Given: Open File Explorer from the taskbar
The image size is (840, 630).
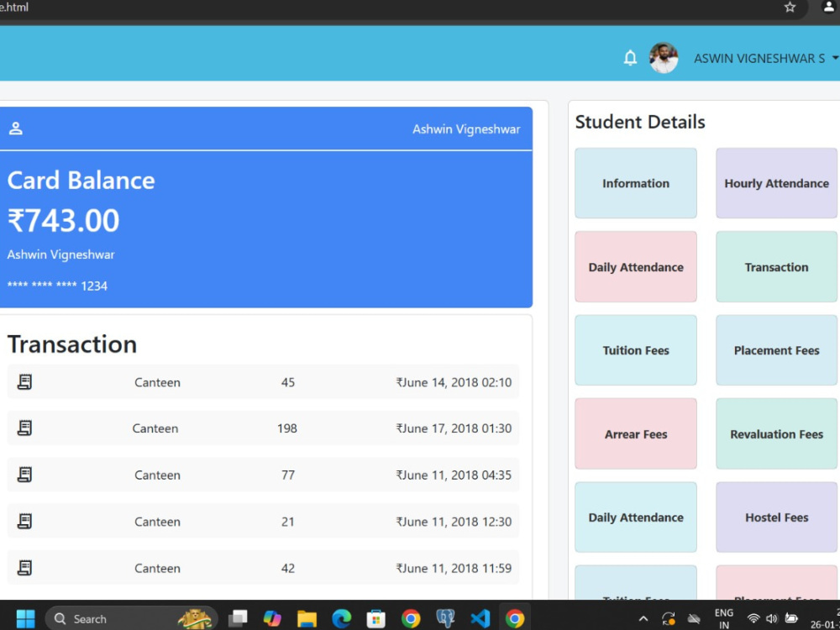Looking at the screenshot, I should pos(307,619).
